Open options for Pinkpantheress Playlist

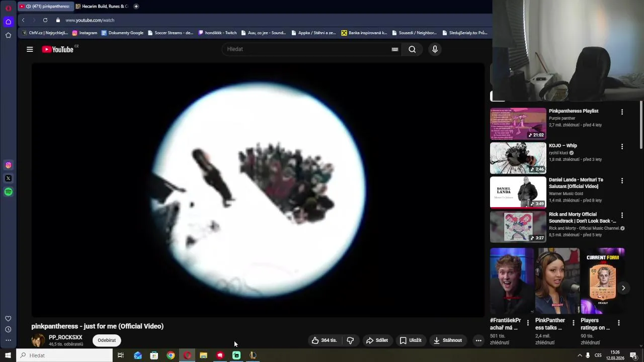622,112
